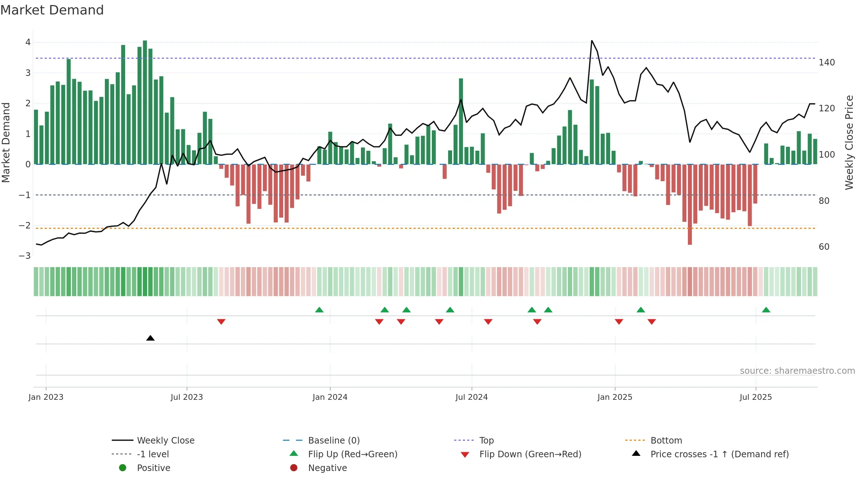Click the Negative legend label
The height and width of the screenshot is (488, 868).
click(x=327, y=468)
